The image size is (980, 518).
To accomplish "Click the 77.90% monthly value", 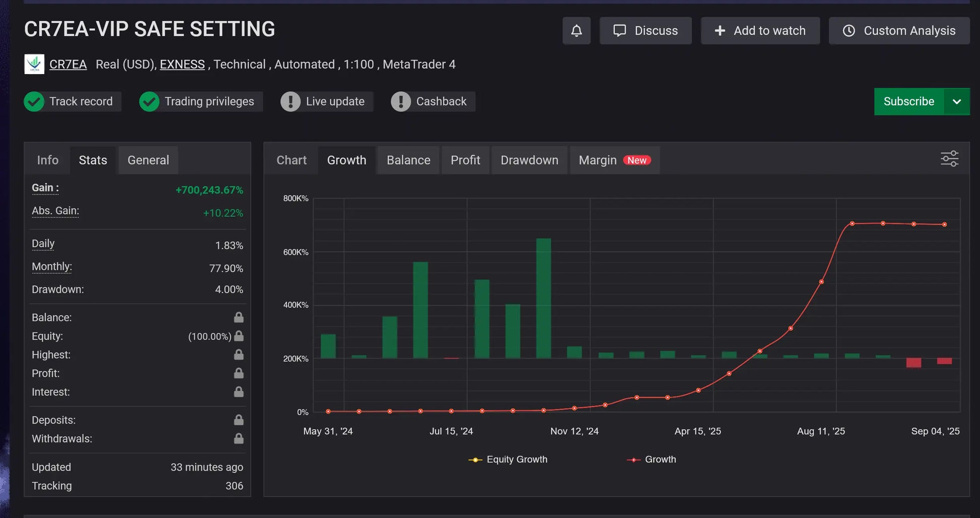I will pos(226,269).
